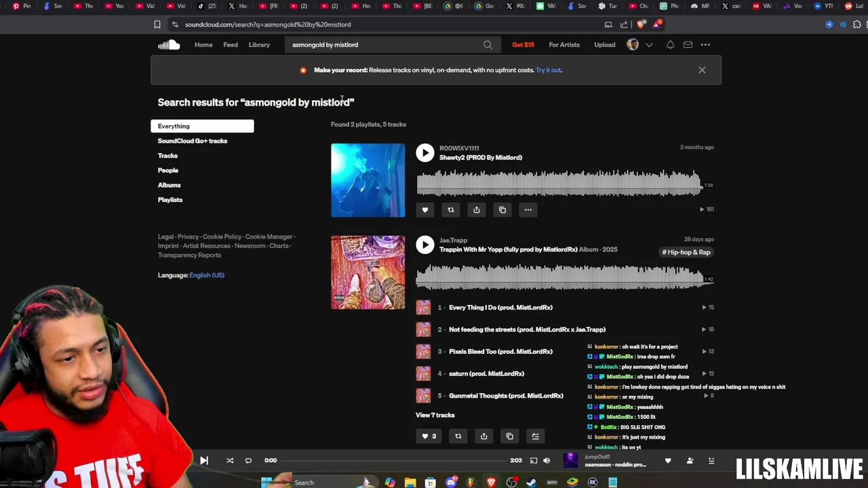This screenshot has width=868, height=488.
Task: Open cast to device icon in player
Action: 534,461
